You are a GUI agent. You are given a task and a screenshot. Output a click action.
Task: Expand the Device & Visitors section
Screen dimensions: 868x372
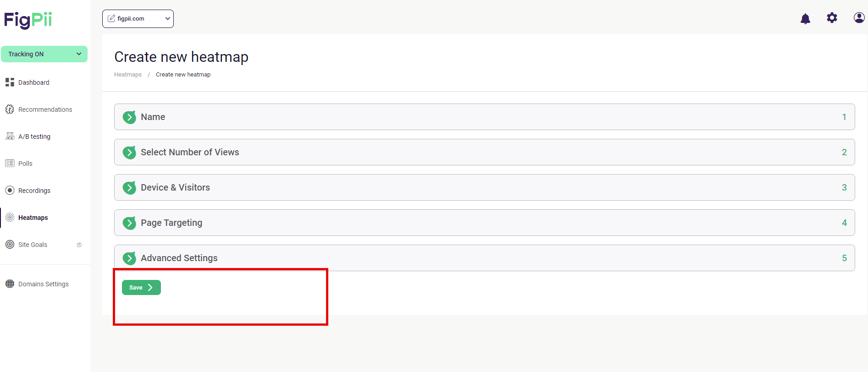(x=484, y=187)
